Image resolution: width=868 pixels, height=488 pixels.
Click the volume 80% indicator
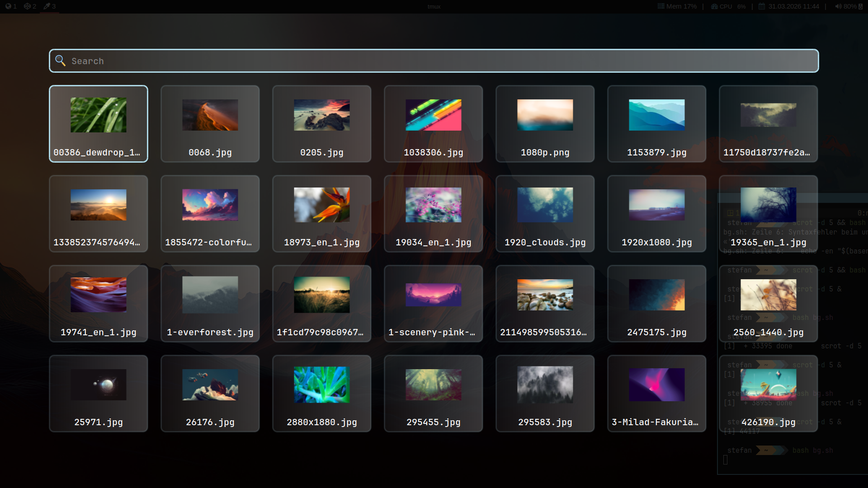848,6
